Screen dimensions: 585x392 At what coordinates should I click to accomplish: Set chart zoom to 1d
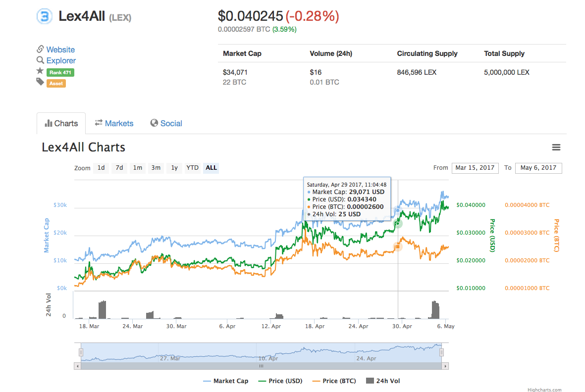tap(101, 168)
